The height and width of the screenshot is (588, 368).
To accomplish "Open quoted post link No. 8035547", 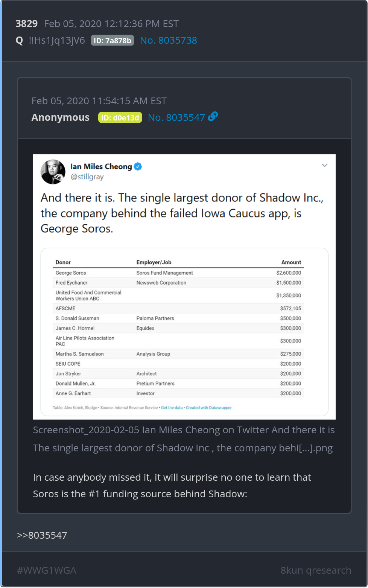I will tap(176, 117).
